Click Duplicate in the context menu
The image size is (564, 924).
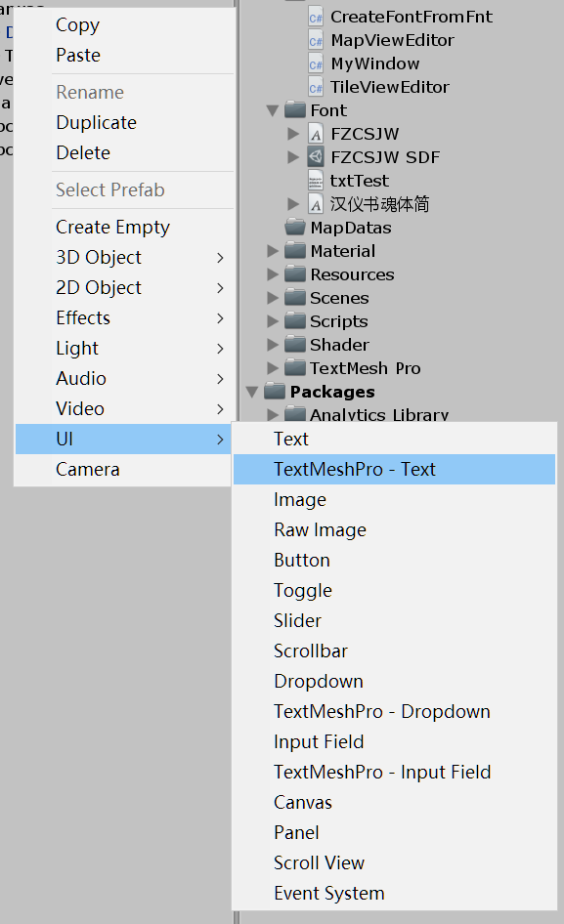tap(95, 122)
